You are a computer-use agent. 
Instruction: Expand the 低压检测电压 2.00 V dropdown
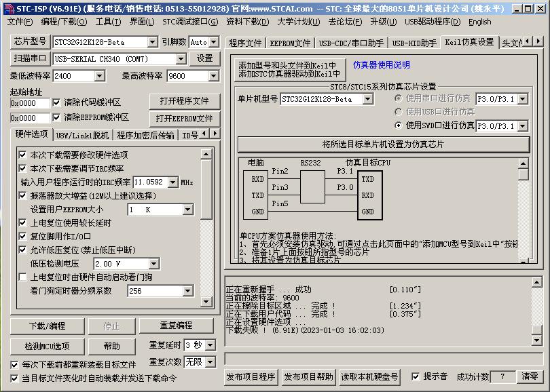(153, 264)
